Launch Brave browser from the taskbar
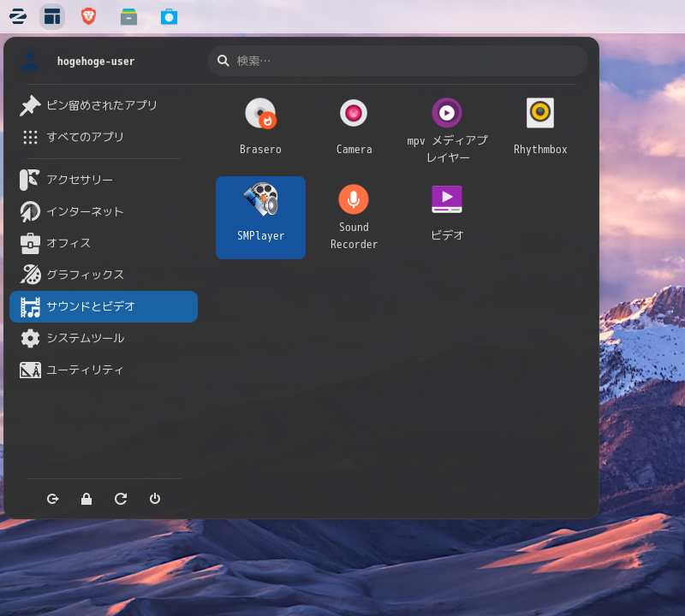The image size is (685, 616). [89, 16]
